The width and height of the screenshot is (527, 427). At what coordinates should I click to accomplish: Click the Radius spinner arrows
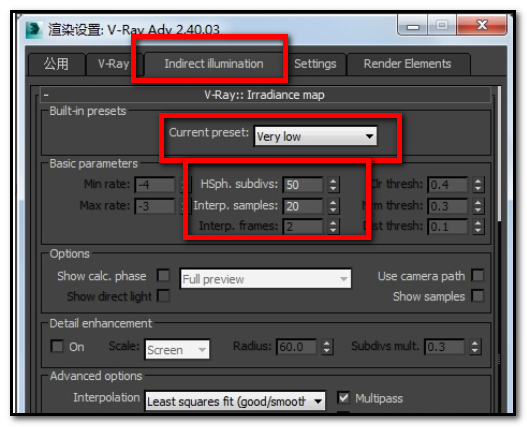click(x=327, y=347)
